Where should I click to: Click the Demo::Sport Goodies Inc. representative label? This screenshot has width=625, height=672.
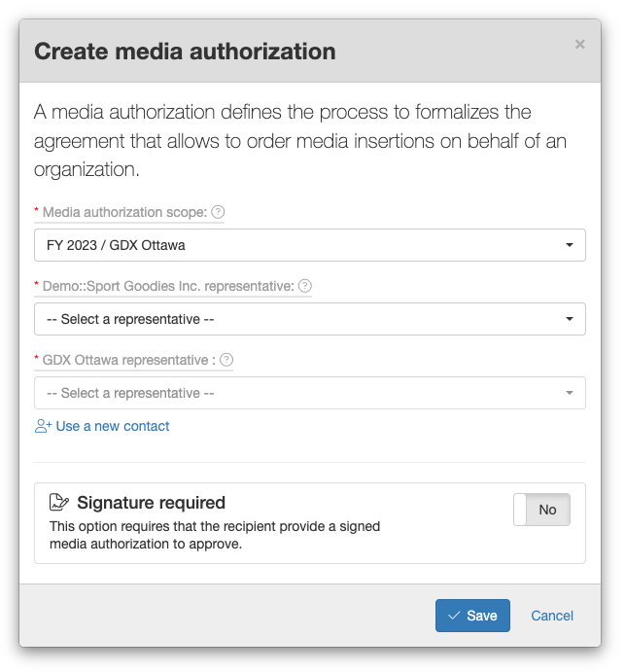coord(168,286)
